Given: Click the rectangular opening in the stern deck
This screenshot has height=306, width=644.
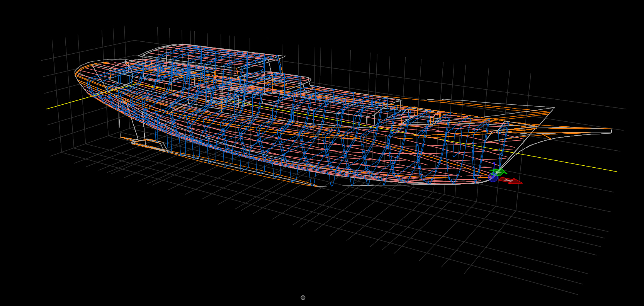Looking at the screenshot, I should tap(121, 78).
